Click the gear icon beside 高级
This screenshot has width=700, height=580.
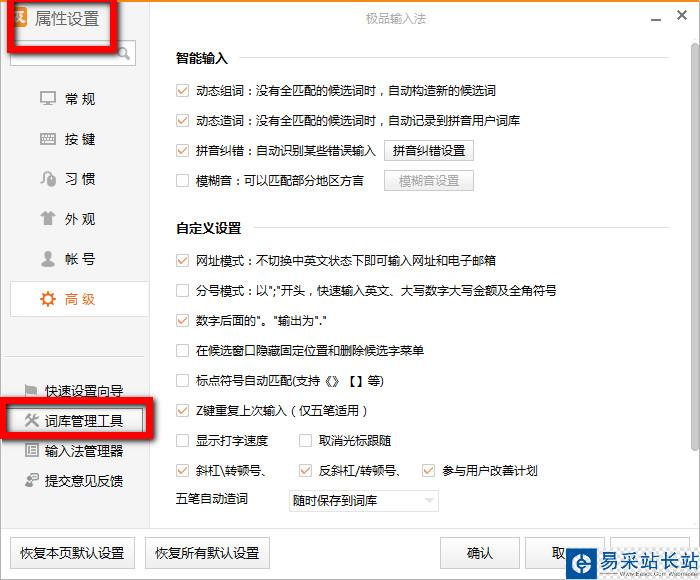point(48,299)
